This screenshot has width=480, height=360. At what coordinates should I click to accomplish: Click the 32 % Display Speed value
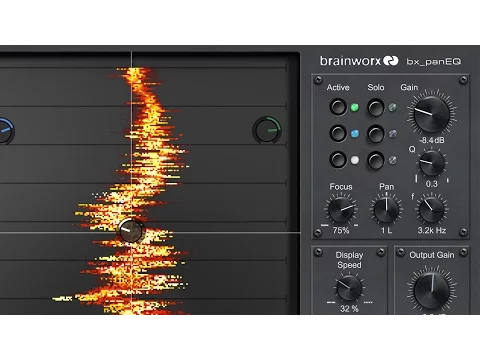(x=349, y=309)
